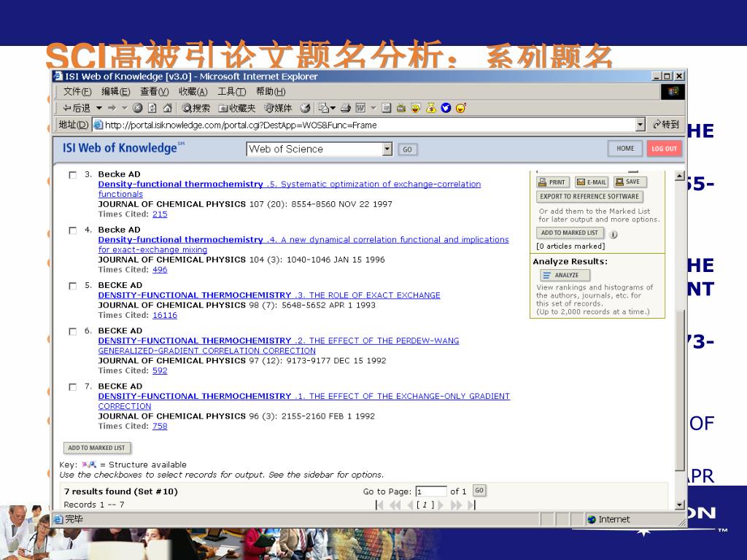The image size is (747, 560).
Task: Click the TV-shaped toolbar icon
Action: (x=401, y=108)
